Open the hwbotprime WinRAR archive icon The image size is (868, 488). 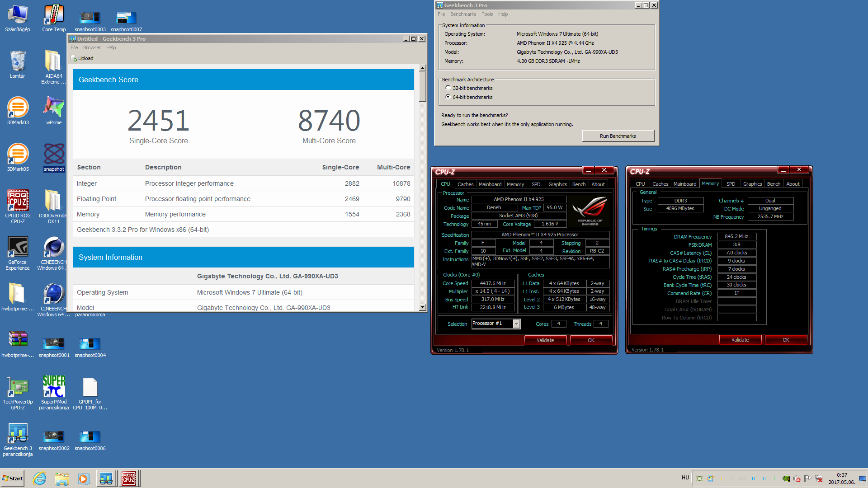pos(18,343)
